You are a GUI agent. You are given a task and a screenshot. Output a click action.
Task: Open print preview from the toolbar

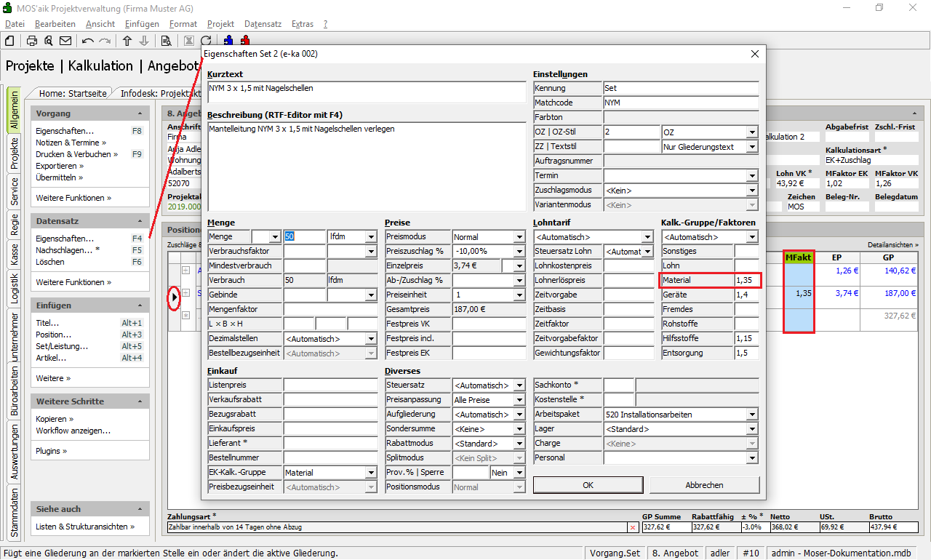[49, 41]
